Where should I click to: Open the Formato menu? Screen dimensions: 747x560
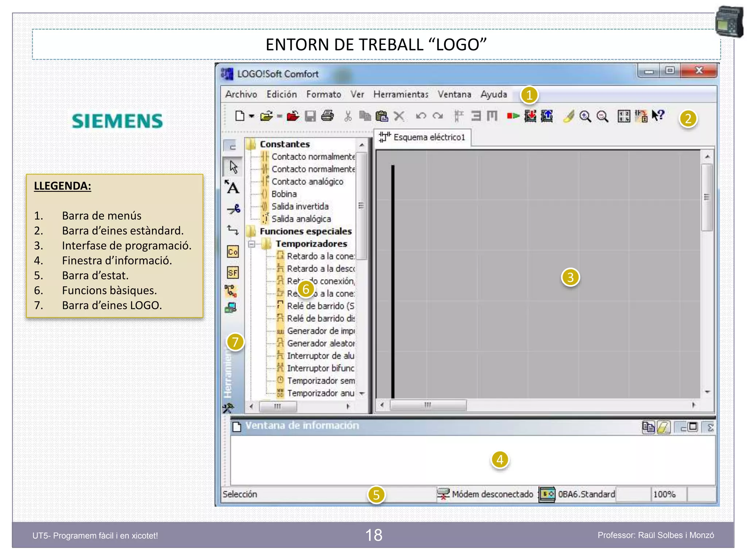tap(324, 94)
